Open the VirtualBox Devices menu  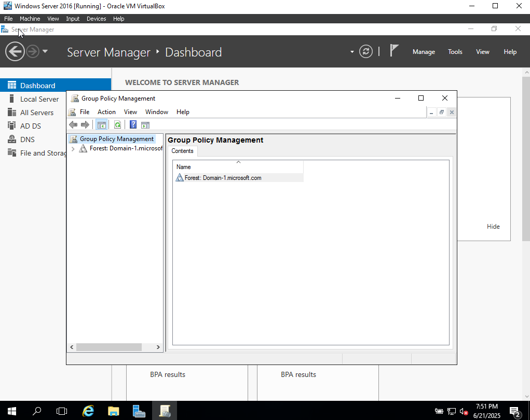pos(97,19)
